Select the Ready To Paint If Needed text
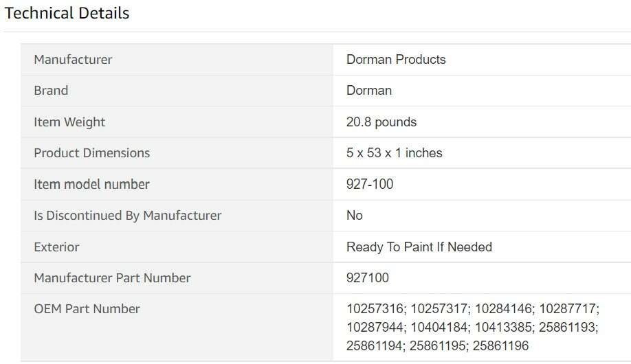 pyautogui.click(x=419, y=247)
